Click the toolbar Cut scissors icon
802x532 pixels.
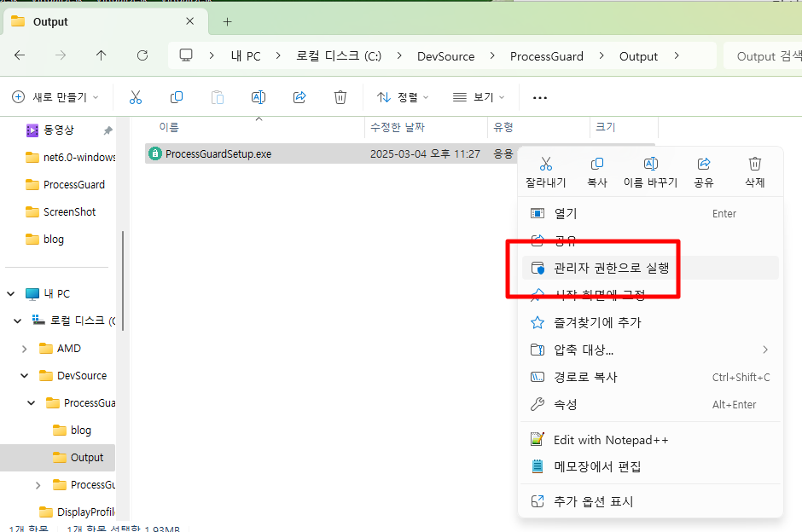[x=136, y=97]
